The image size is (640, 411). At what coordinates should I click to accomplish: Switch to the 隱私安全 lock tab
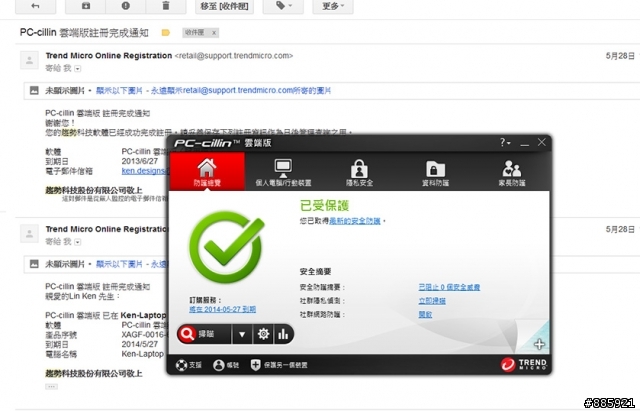click(x=359, y=171)
